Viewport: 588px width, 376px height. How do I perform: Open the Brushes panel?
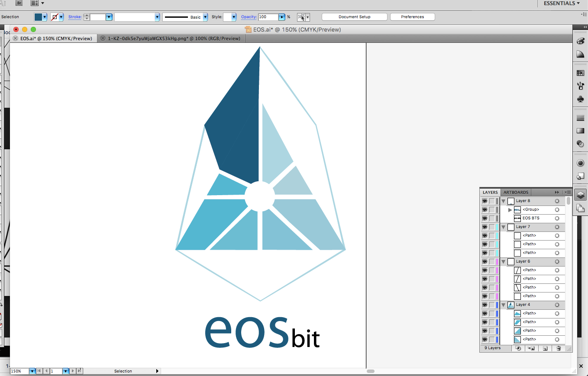pyautogui.click(x=581, y=86)
